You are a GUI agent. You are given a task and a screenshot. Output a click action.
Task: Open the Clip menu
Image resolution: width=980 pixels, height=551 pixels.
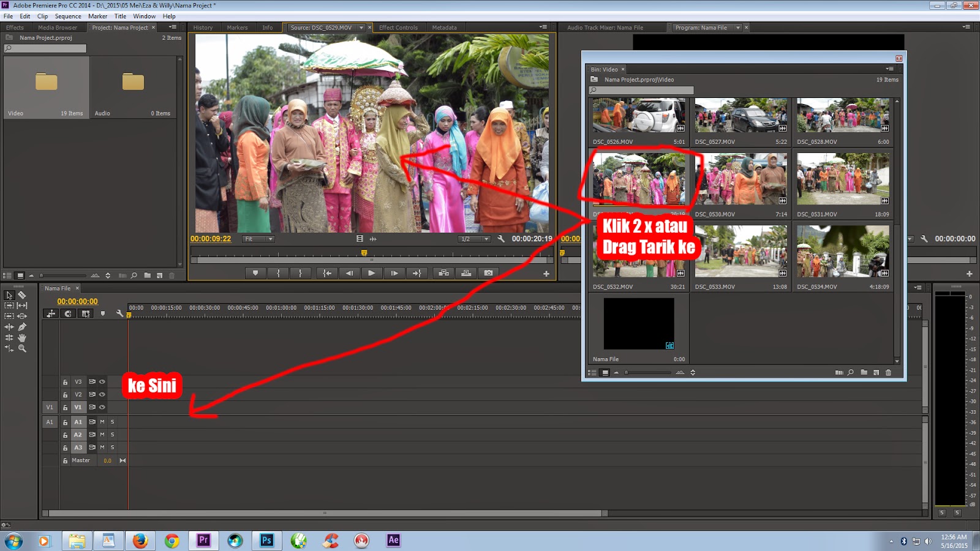click(x=42, y=17)
